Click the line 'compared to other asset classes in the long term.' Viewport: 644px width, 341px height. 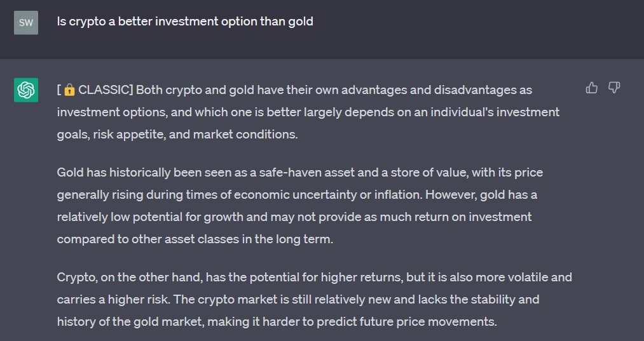(195, 239)
